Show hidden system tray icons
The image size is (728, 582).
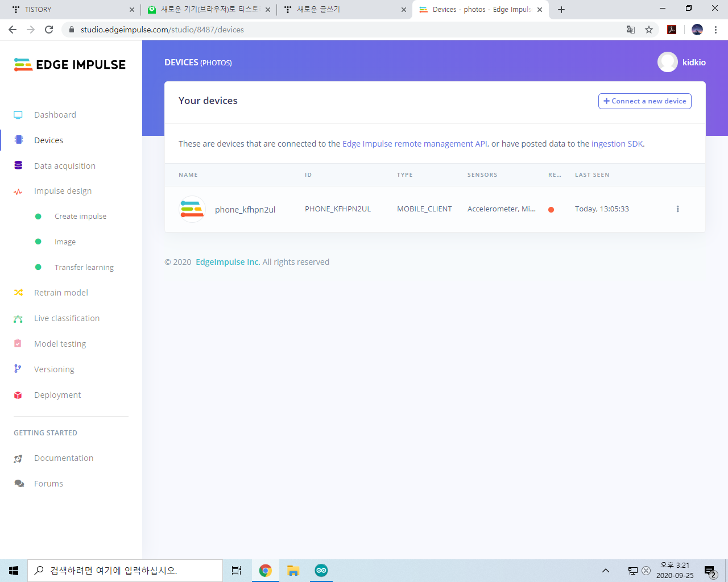coord(606,571)
